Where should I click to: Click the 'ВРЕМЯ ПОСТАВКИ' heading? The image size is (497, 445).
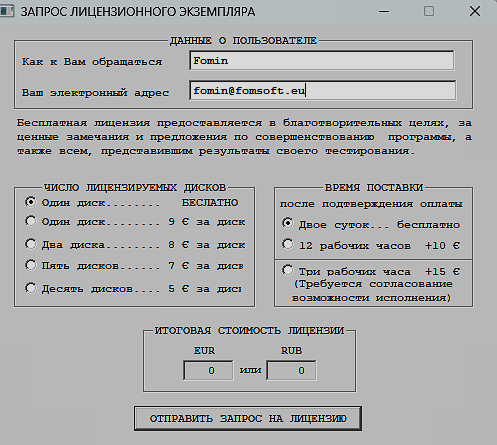[374, 188]
